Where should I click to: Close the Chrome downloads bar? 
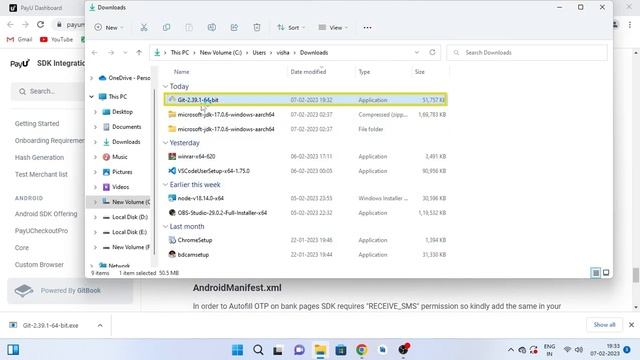coord(631,325)
